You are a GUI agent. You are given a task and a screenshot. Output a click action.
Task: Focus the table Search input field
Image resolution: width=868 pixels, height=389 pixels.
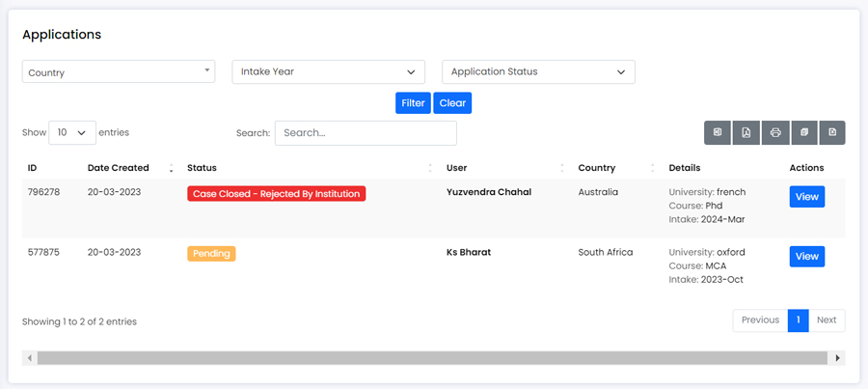tap(366, 133)
